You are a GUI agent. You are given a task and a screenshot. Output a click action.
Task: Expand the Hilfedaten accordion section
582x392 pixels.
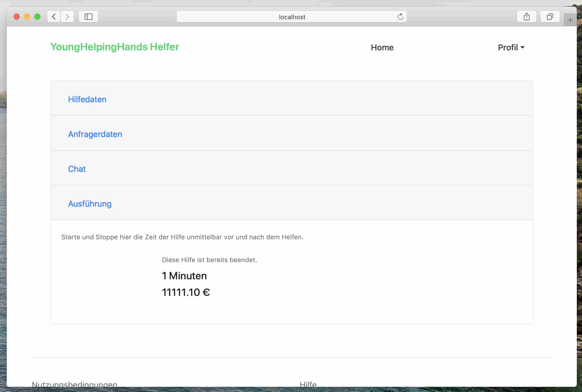click(87, 99)
